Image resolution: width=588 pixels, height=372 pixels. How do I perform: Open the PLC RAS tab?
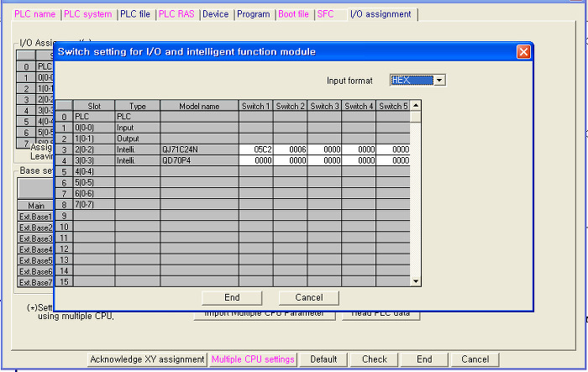click(x=176, y=14)
